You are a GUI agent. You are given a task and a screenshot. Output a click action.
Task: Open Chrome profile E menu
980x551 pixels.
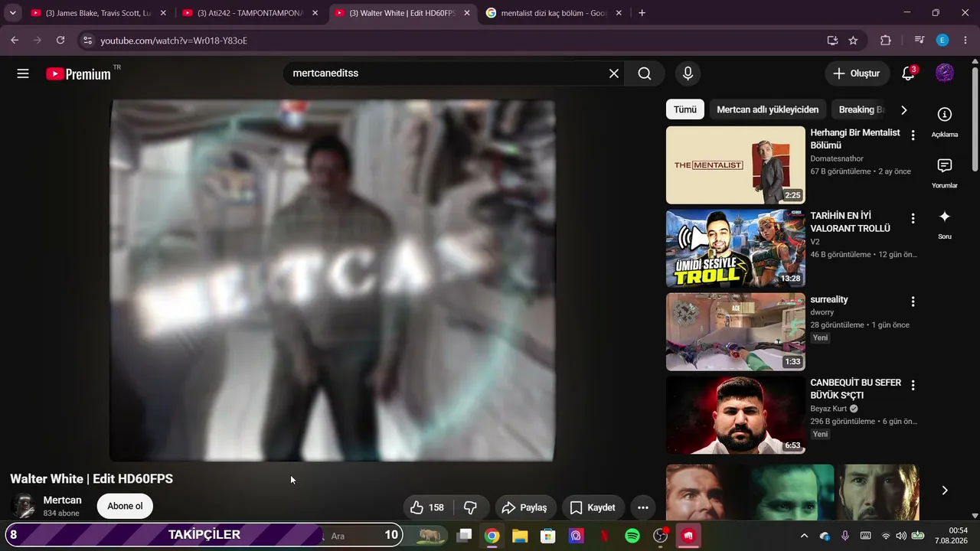point(942,41)
